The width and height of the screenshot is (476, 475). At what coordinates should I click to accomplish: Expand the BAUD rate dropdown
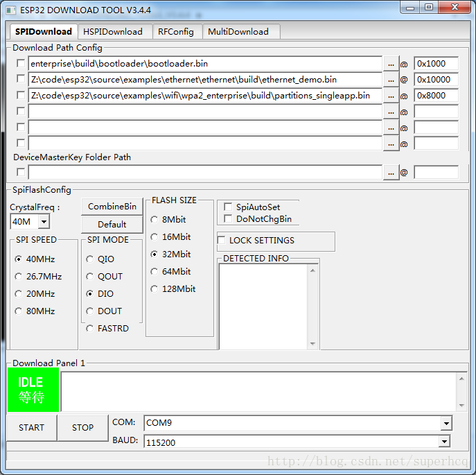tap(444, 442)
